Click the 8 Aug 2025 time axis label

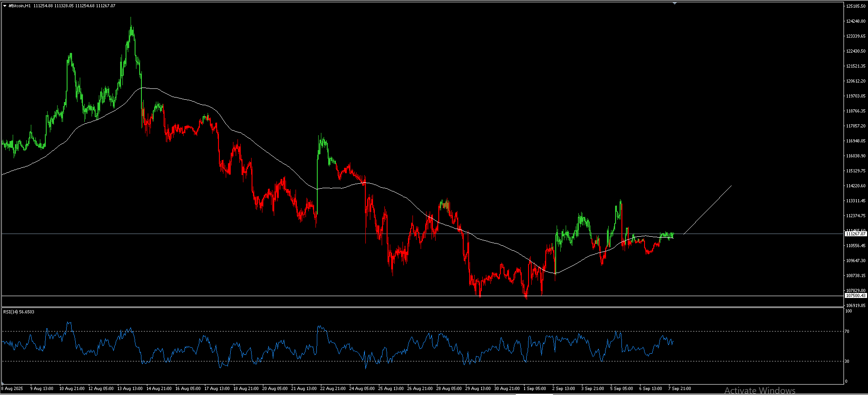tap(12, 389)
